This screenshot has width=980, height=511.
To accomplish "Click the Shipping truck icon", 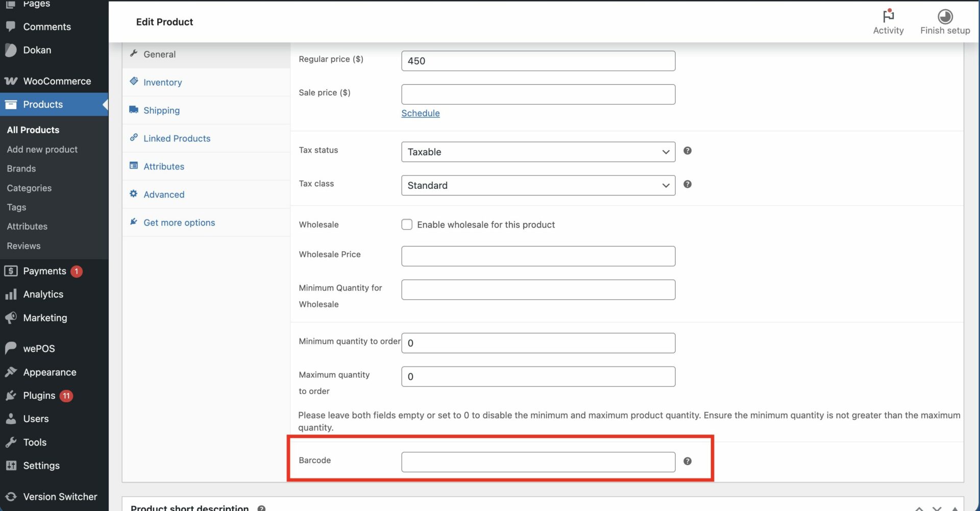I will [x=134, y=109].
